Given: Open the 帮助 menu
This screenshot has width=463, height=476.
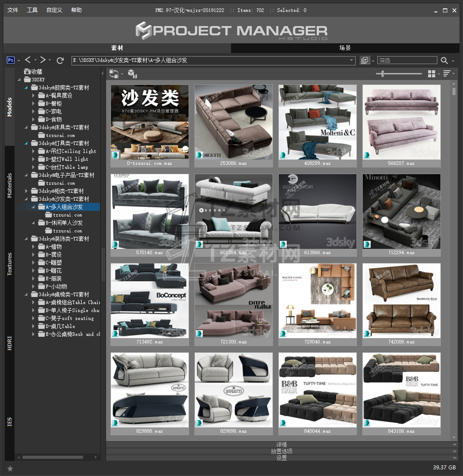Looking at the screenshot, I should point(76,10).
